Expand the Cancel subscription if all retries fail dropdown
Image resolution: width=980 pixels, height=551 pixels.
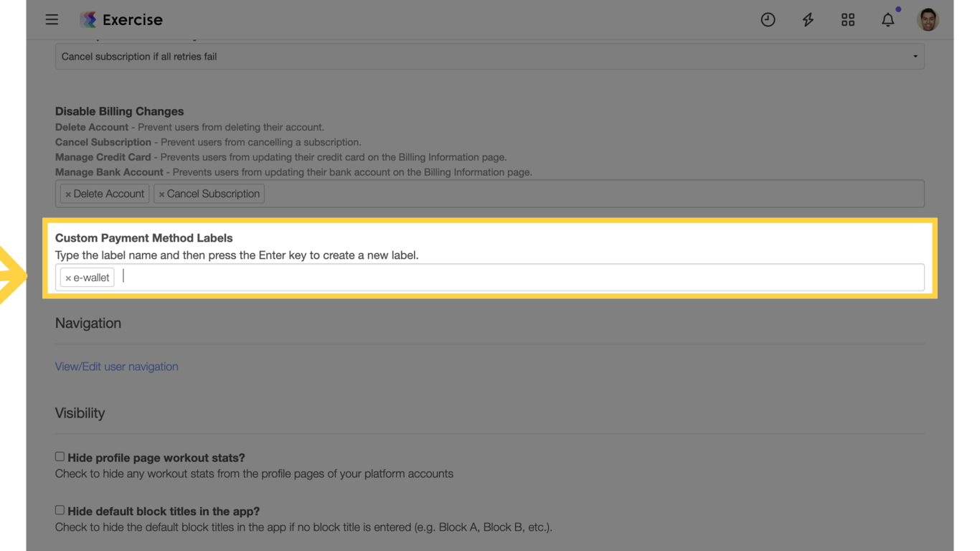(490, 57)
